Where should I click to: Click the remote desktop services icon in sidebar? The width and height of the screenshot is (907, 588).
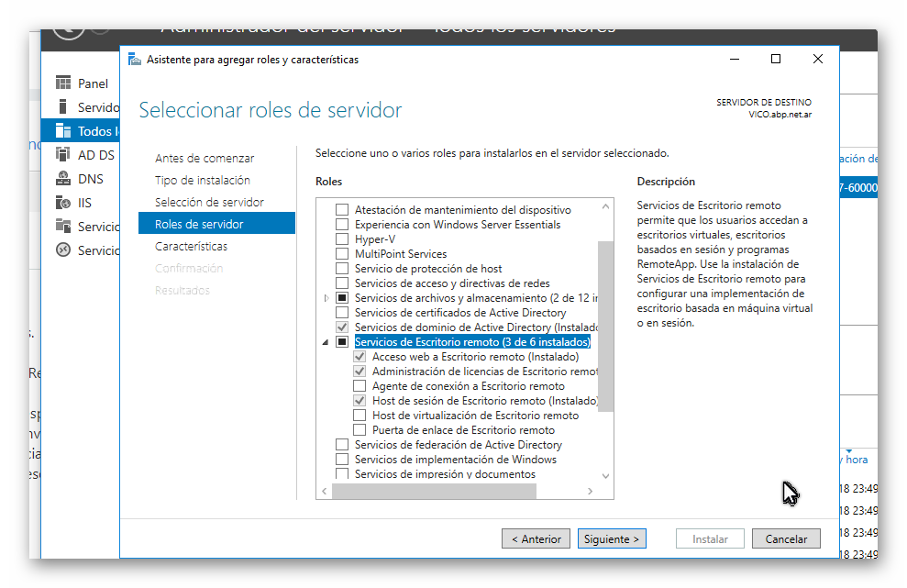point(63,250)
